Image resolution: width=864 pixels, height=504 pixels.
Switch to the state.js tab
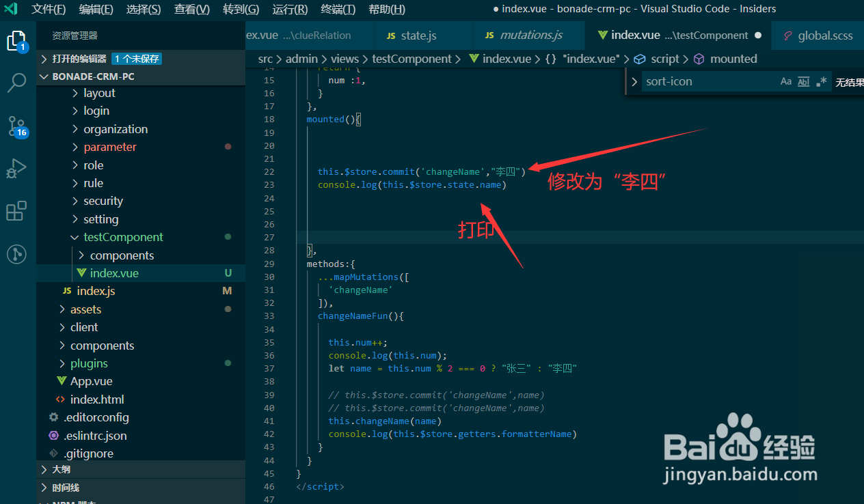click(x=424, y=36)
